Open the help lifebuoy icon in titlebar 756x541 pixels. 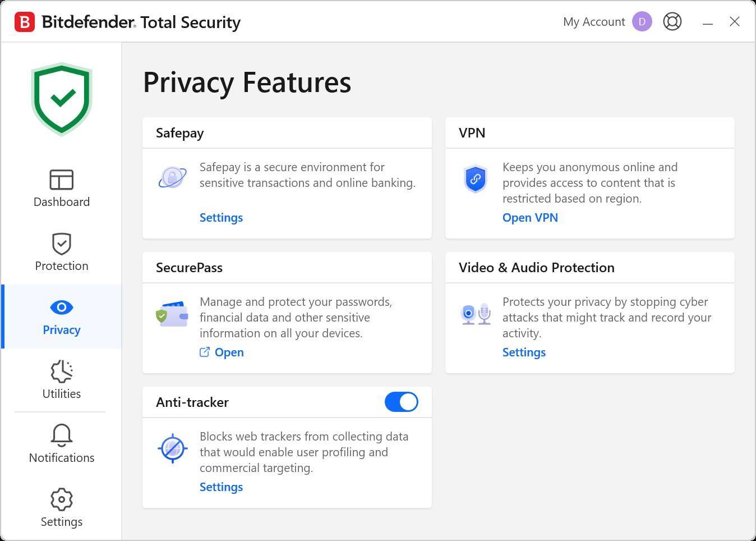[672, 21]
